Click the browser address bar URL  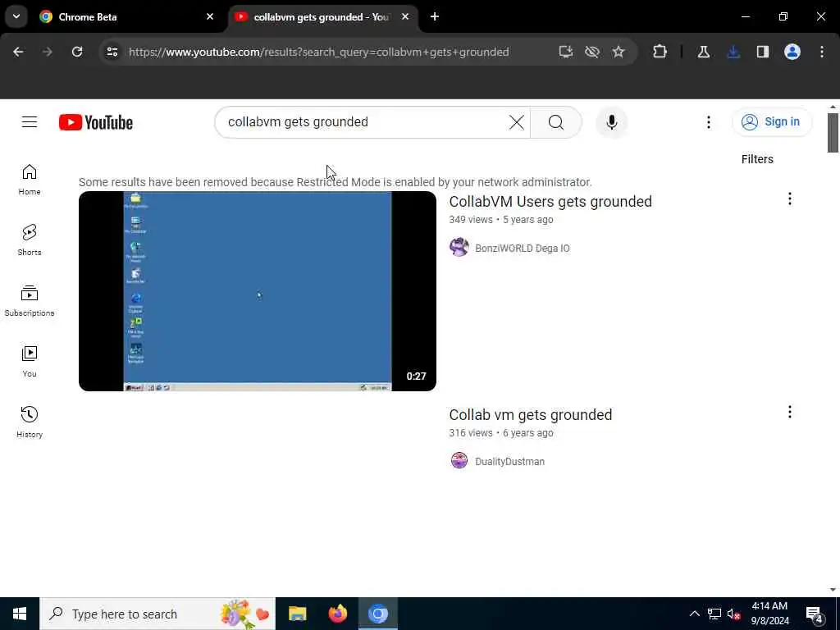pyautogui.click(x=319, y=52)
